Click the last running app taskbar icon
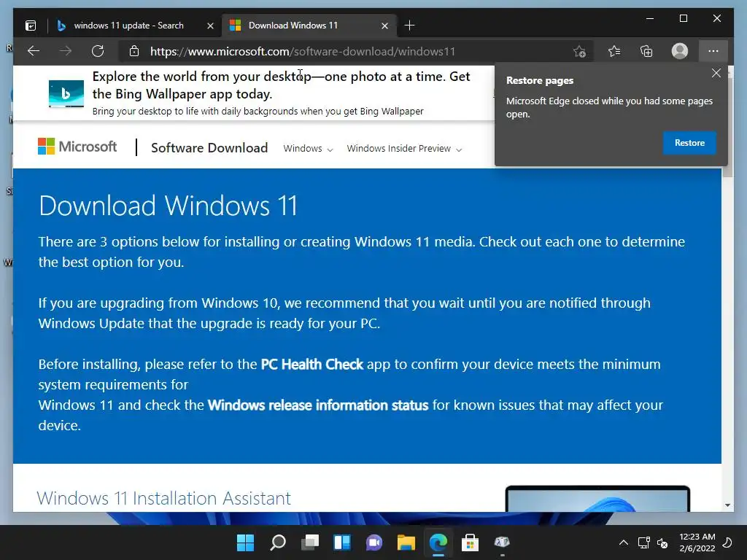 pyautogui.click(x=502, y=542)
